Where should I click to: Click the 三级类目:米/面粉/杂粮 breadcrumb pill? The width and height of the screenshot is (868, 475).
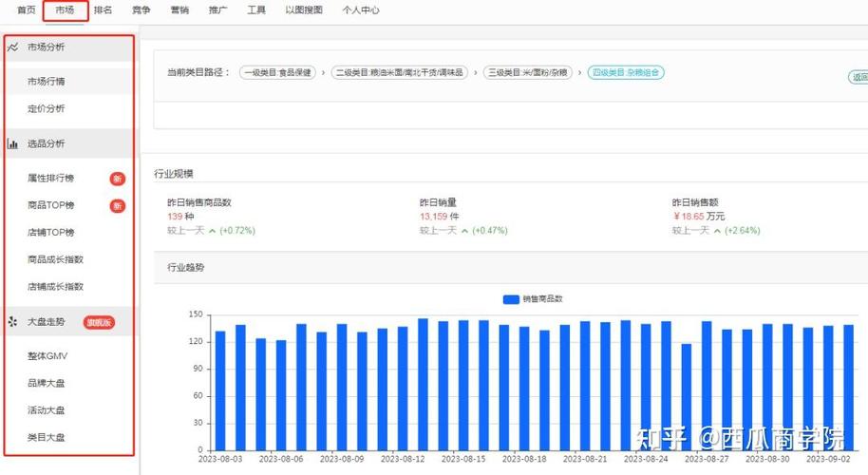tap(528, 72)
